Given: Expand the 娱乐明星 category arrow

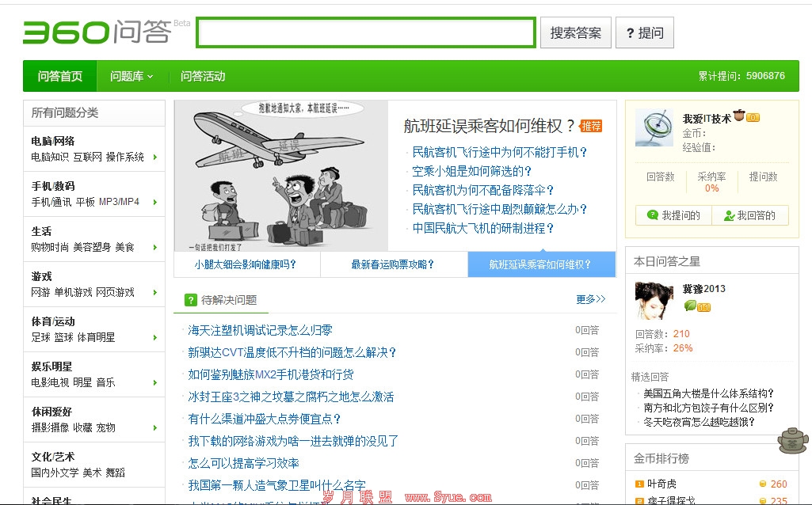Looking at the screenshot, I should click(x=154, y=382).
